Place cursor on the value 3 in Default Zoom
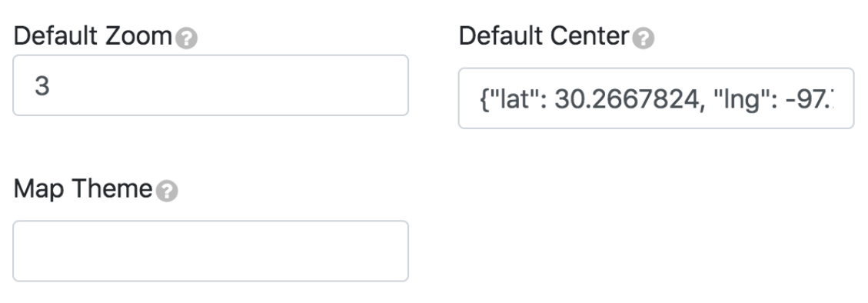The height and width of the screenshot is (303, 868). pos(42,86)
